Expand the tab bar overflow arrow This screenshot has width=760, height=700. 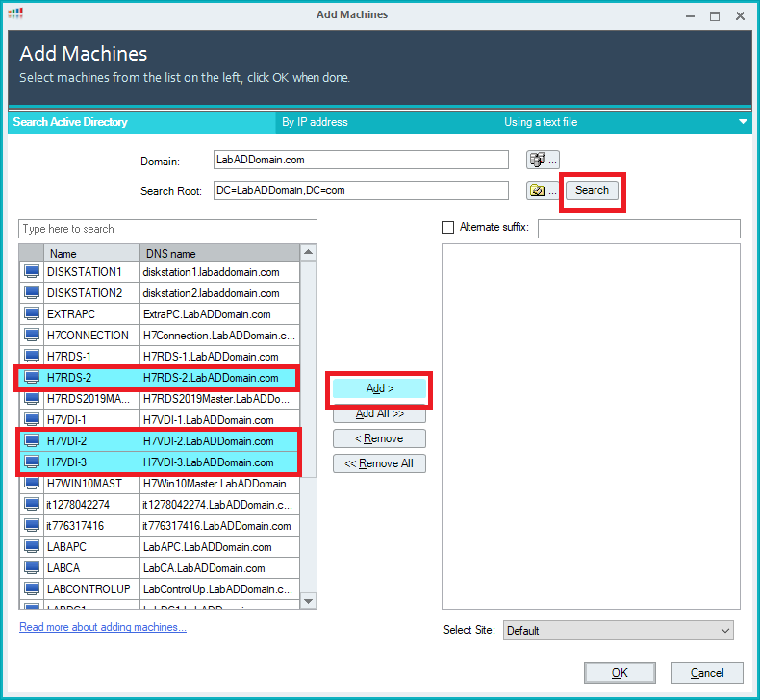coord(743,122)
